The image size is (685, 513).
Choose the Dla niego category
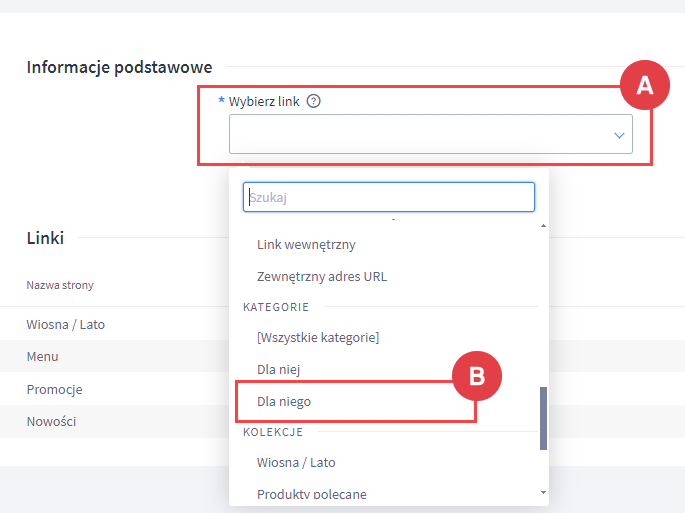(284, 401)
